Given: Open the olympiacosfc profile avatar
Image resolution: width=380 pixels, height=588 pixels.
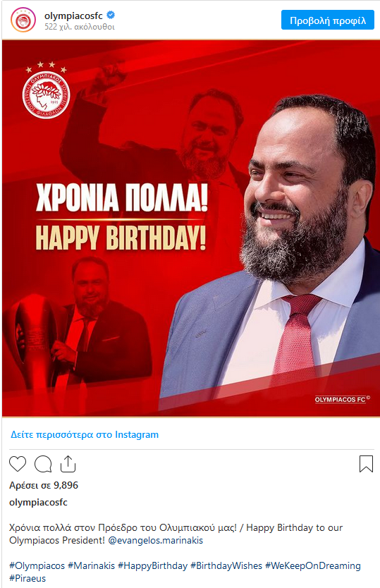Looking at the screenshot, I should (x=23, y=20).
